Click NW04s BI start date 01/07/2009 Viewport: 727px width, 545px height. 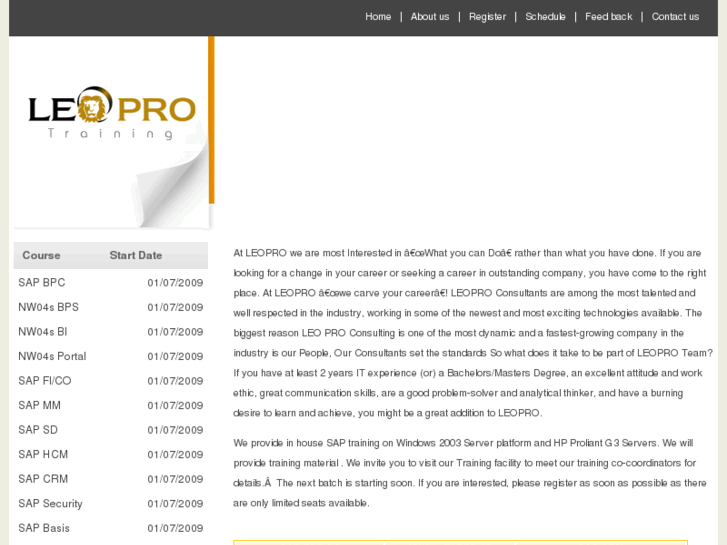point(175,332)
